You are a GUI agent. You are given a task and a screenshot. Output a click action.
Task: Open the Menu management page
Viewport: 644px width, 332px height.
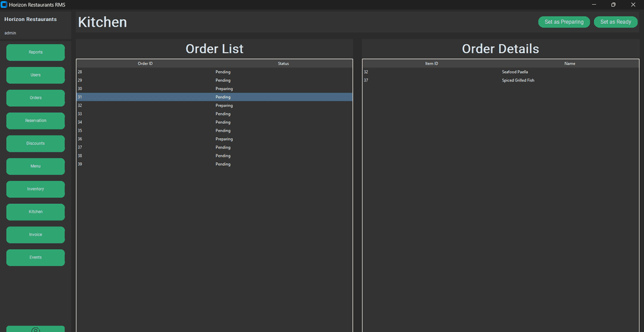coord(35,166)
